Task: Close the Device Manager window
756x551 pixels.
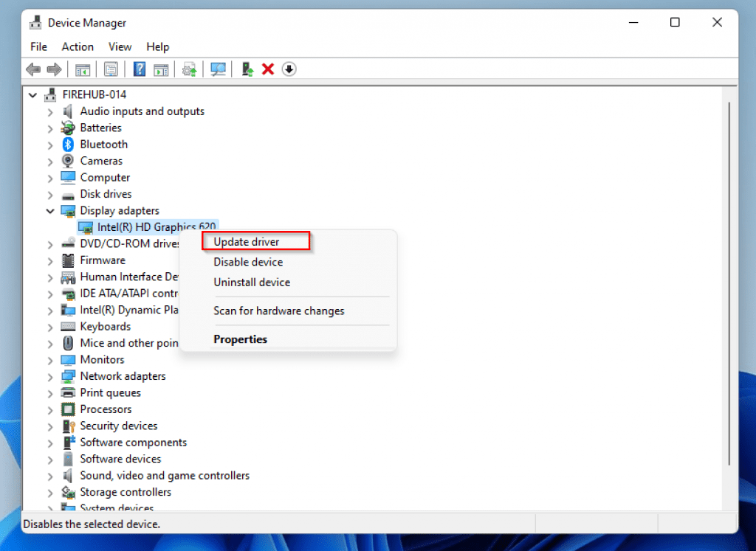Action: point(717,22)
